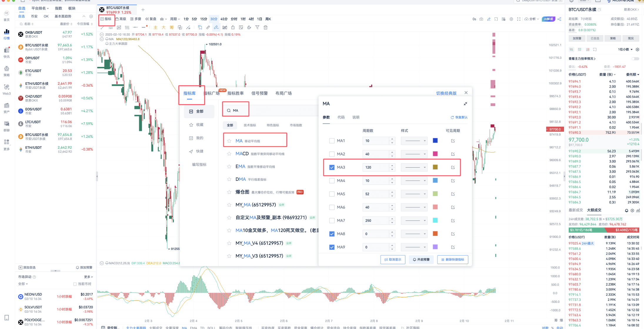Click 切换经典版 link

[x=446, y=93]
